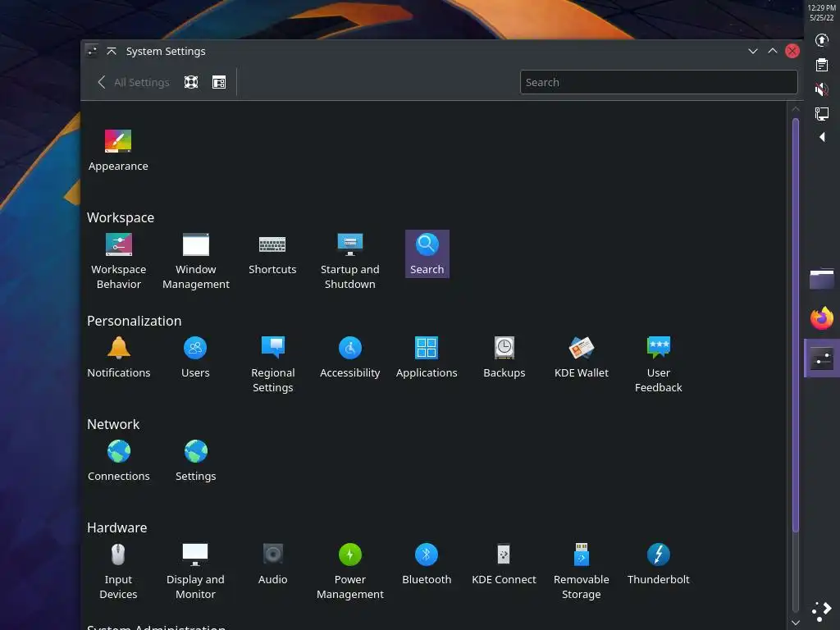Open the Users settings
Screen dimensions: 840x630
coord(195,358)
